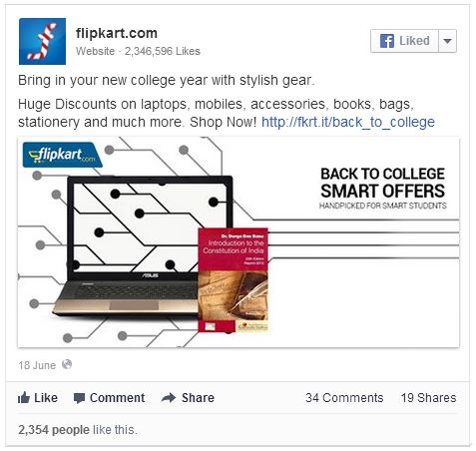View the 19 Shares link
Screen dimensions: 476x451
pos(428,398)
